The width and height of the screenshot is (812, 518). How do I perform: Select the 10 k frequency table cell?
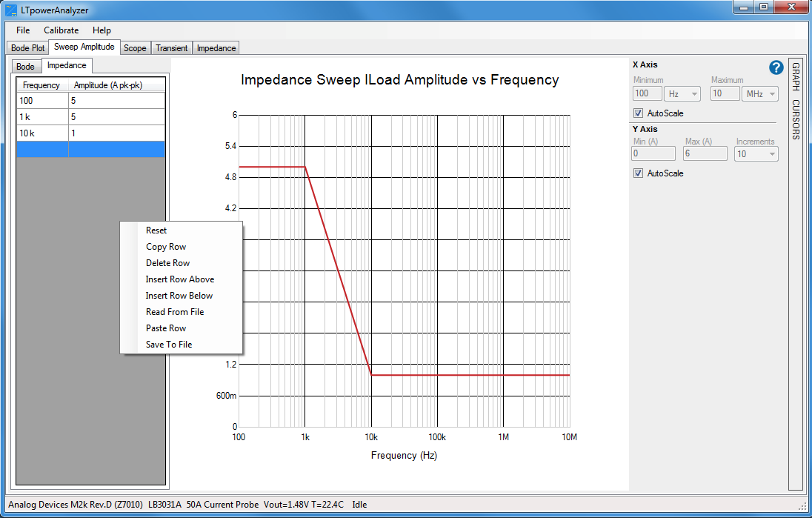[x=42, y=133]
